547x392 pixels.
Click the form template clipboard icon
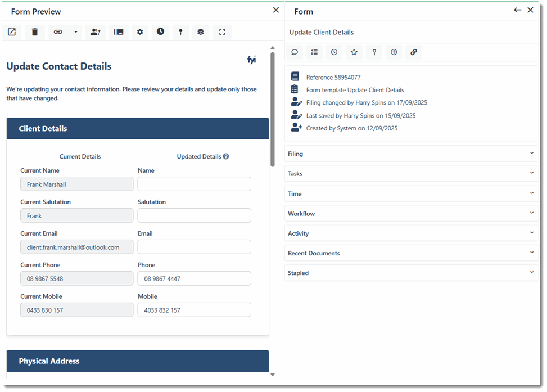295,89
